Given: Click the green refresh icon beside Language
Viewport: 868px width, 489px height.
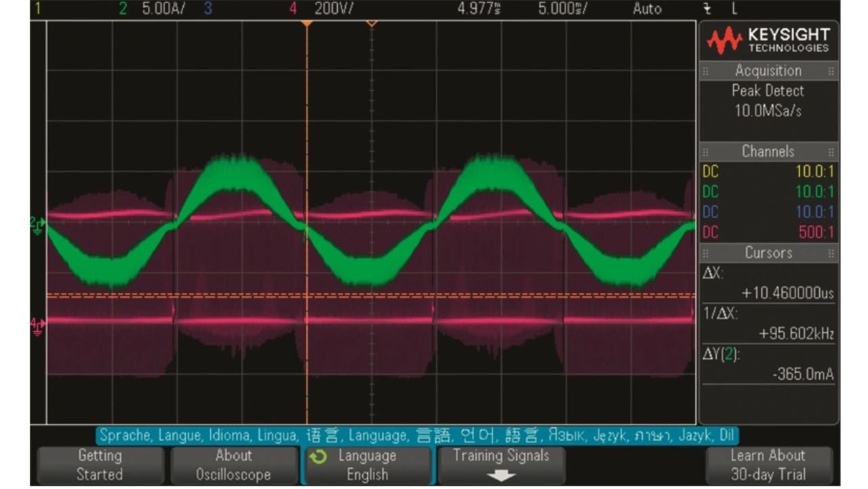Looking at the screenshot, I should click(x=317, y=457).
